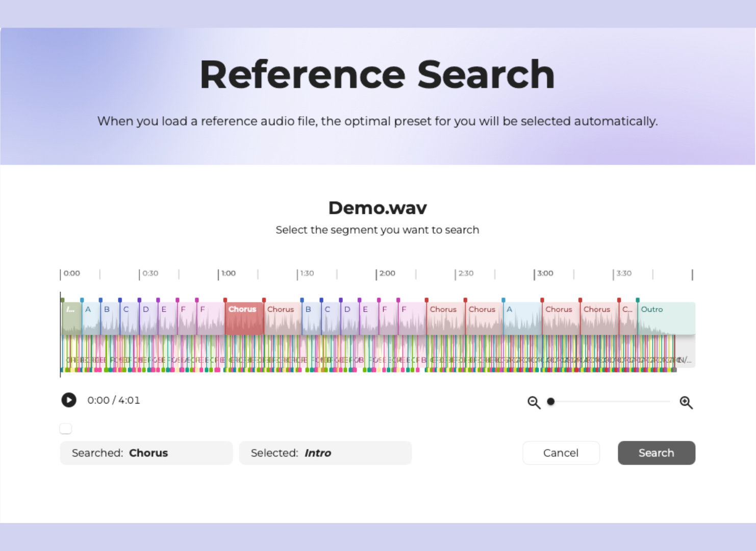
Task: Play the Demo.wav audio
Action: tap(69, 400)
